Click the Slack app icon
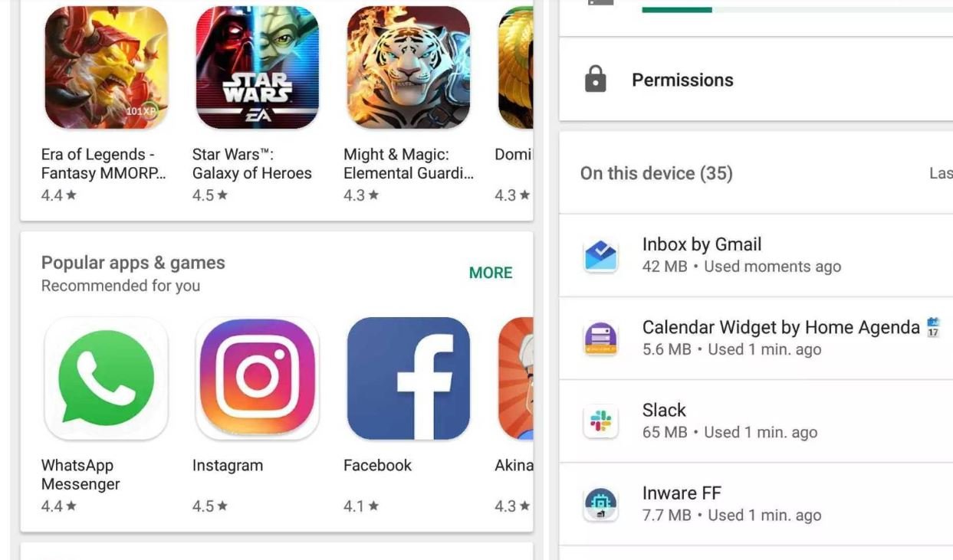The image size is (953, 560). click(600, 421)
